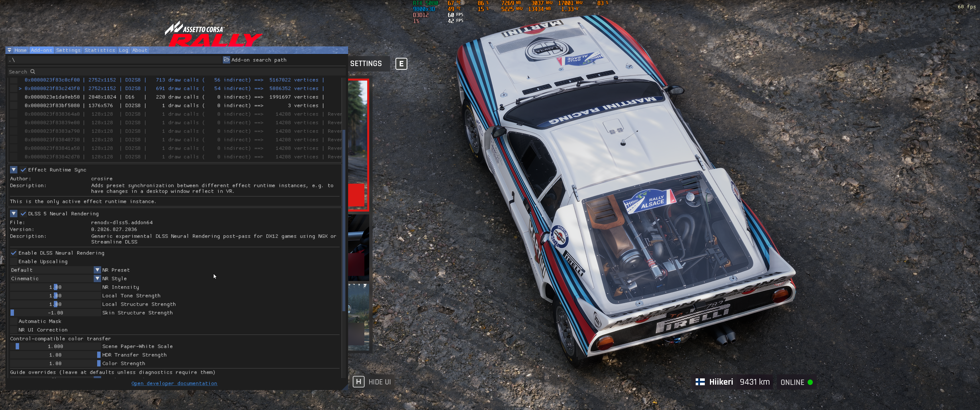The height and width of the screenshot is (410, 980).
Task: Click the folder icon for Add-on search path
Action: pos(226,60)
